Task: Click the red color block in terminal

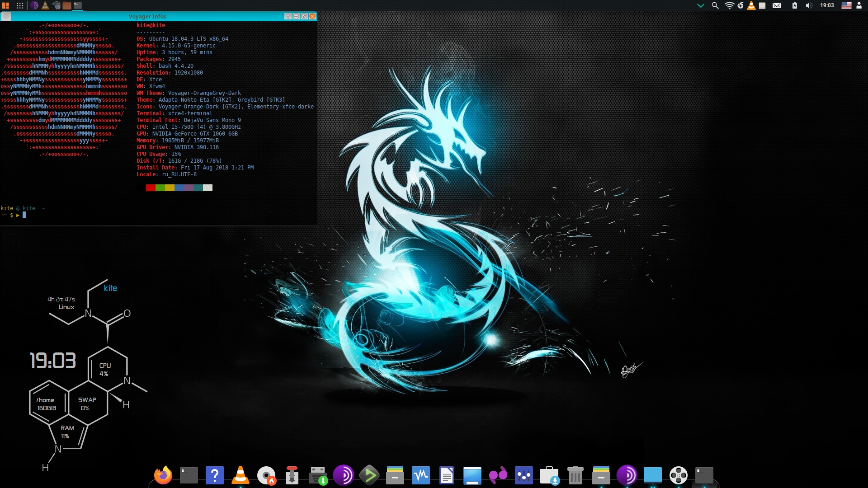Action: tap(151, 188)
